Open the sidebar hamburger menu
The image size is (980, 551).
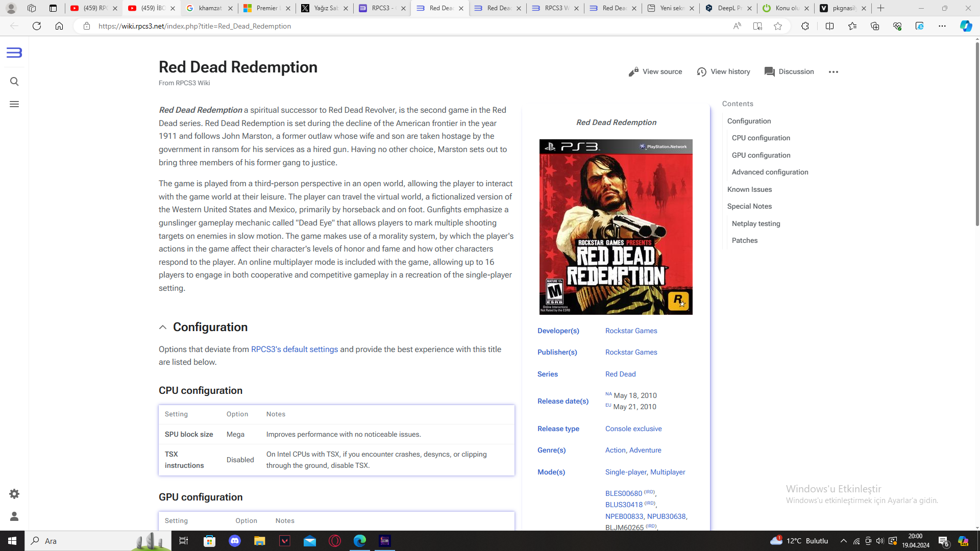click(x=14, y=104)
